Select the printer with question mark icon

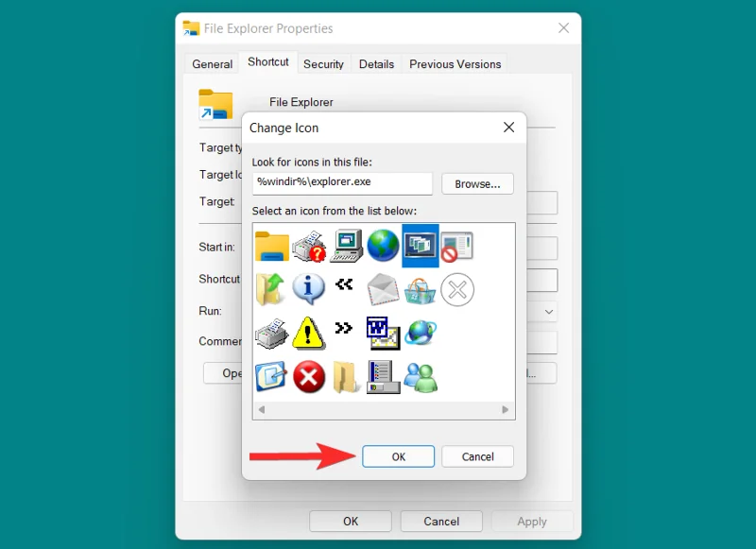309,246
